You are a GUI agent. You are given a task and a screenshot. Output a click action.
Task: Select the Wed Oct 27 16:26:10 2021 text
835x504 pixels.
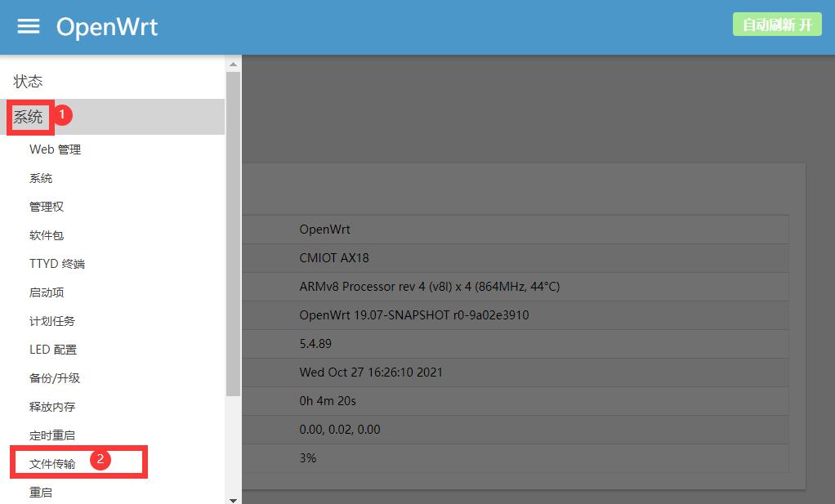click(371, 372)
